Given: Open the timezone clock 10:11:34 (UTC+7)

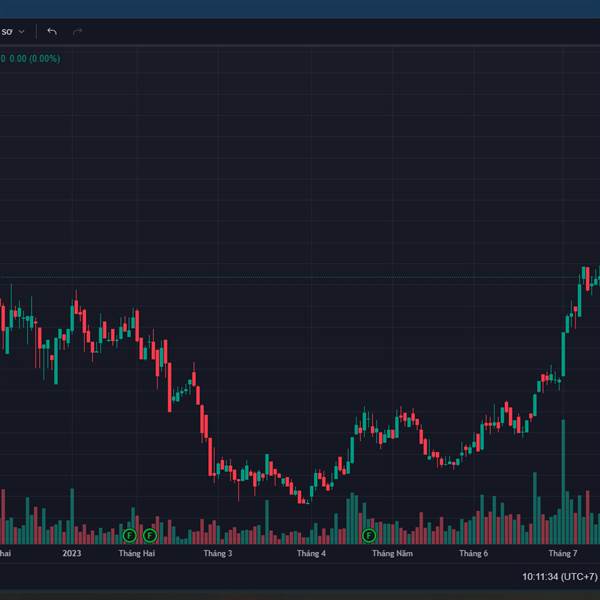Looking at the screenshot, I should pos(559,577).
